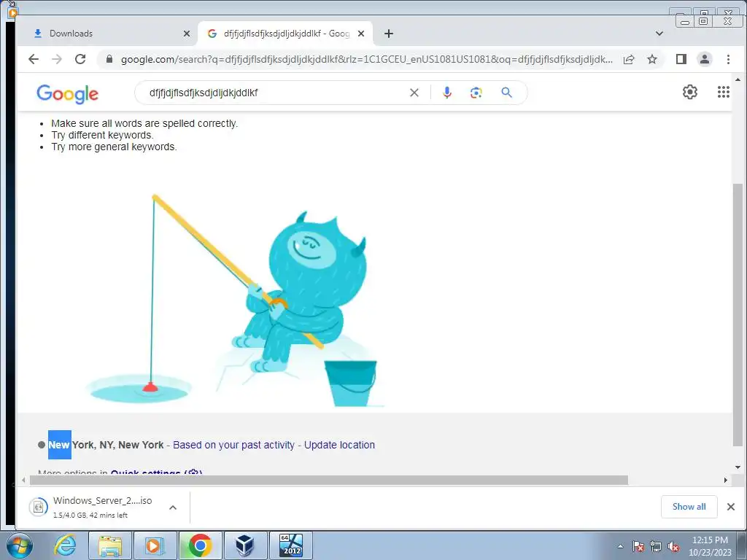Go back to the previous page
The height and width of the screenshot is (560, 747).
coord(34,59)
